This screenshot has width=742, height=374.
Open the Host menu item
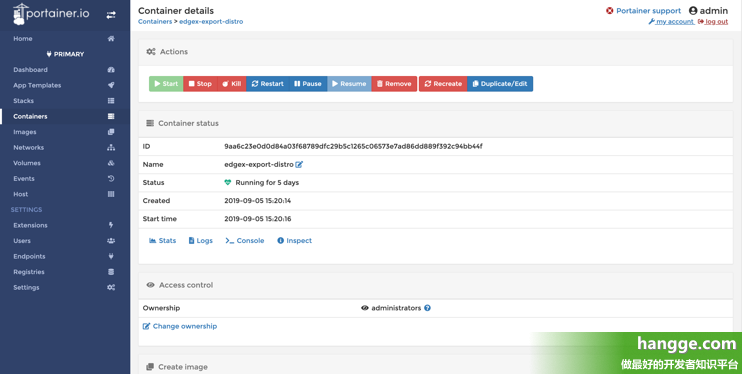click(20, 194)
